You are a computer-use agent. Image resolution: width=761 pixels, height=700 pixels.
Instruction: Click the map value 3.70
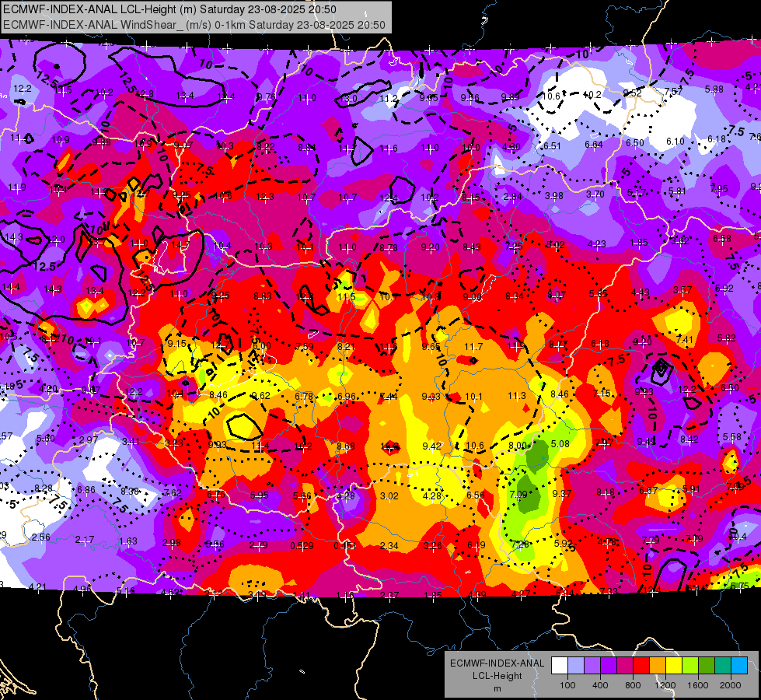(595, 194)
